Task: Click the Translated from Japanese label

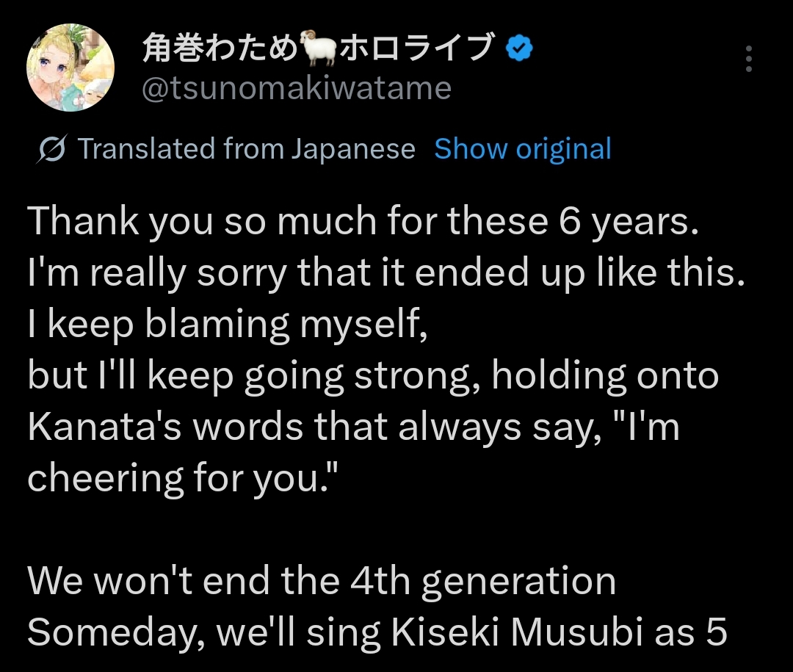Action: 246,149
